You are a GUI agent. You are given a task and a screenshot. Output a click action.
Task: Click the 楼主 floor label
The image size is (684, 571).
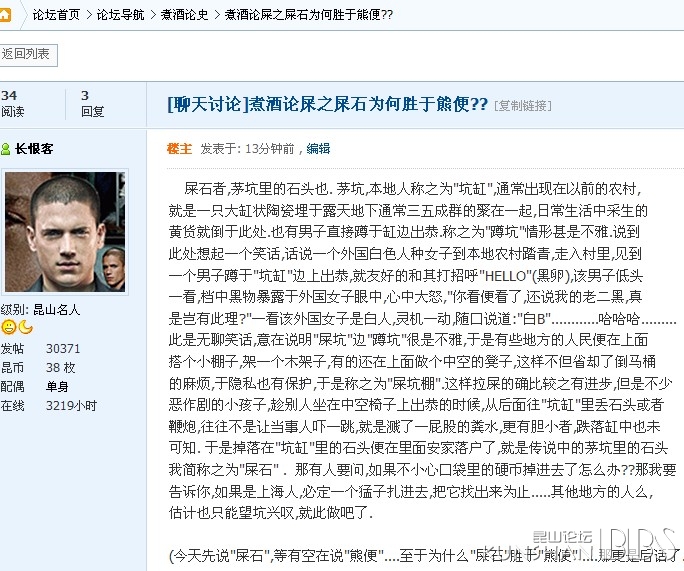[179, 149]
